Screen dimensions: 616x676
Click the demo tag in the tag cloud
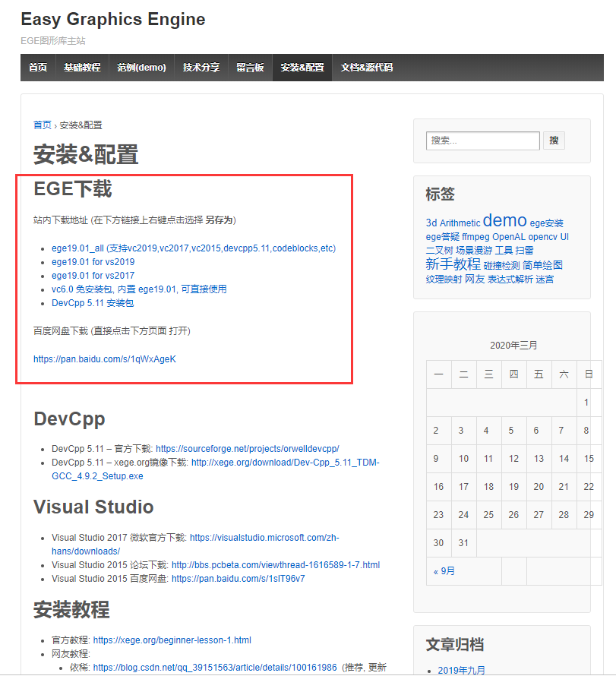[x=504, y=220]
